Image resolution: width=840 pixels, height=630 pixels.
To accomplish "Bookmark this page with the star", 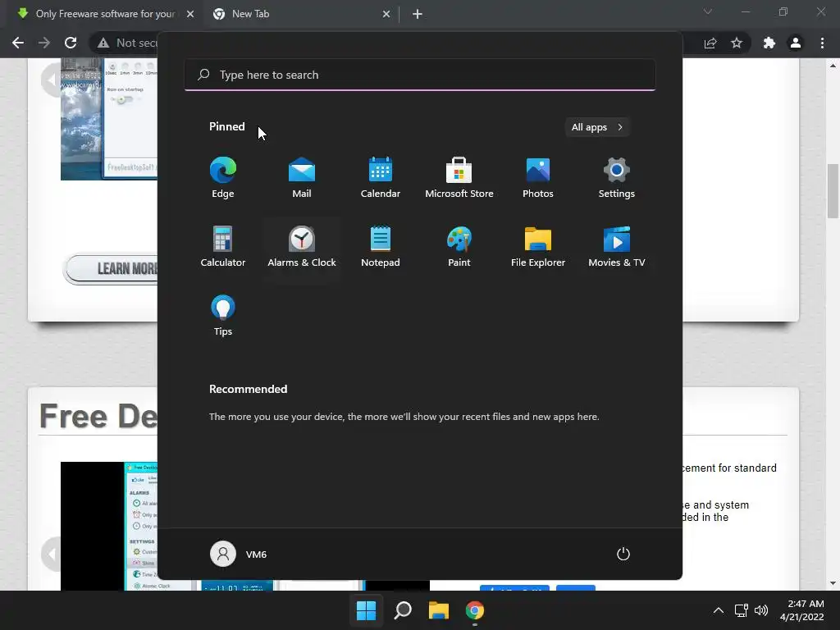I will click(x=737, y=43).
